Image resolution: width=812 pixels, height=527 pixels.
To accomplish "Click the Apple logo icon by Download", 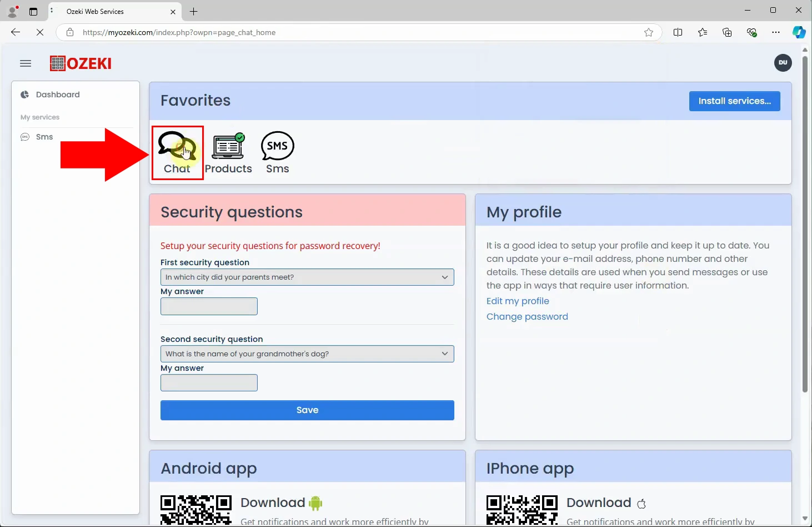I will [x=641, y=504].
